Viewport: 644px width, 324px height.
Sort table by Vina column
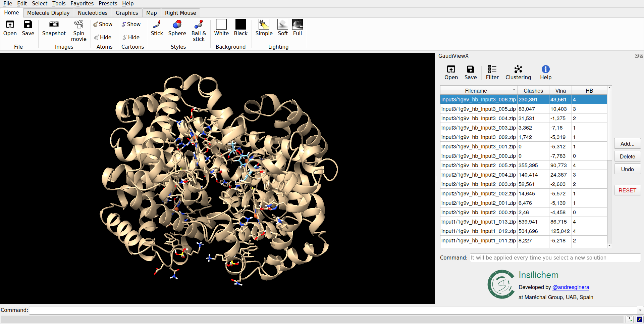tap(560, 91)
